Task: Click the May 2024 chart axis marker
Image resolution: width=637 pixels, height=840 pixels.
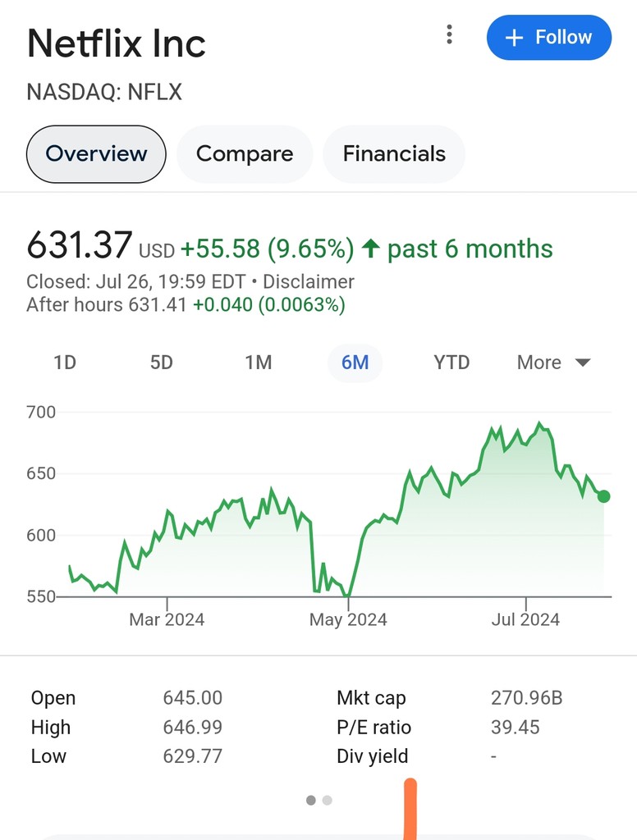Action: click(348, 619)
